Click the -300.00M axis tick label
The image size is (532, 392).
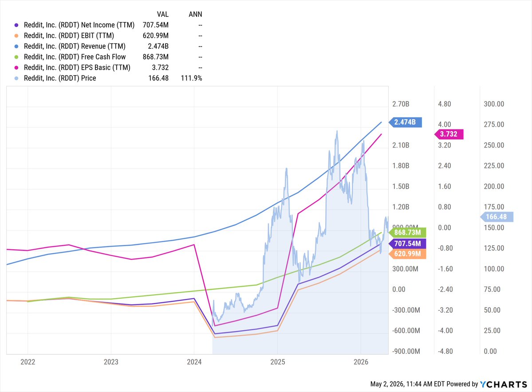(406, 310)
